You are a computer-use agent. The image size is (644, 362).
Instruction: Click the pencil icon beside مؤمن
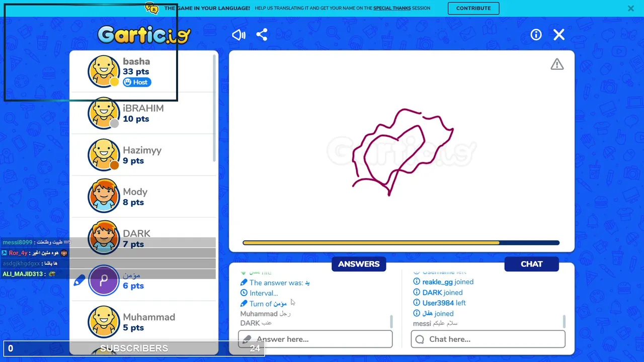click(x=79, y=281)
